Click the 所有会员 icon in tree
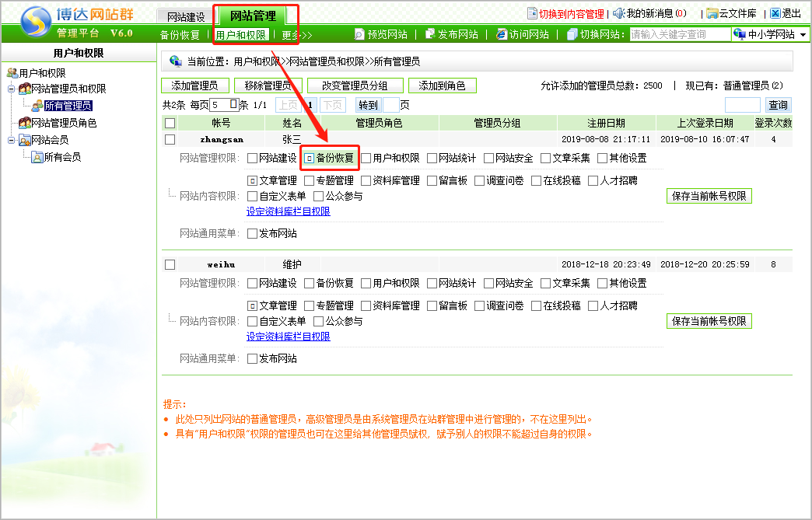 37,157
